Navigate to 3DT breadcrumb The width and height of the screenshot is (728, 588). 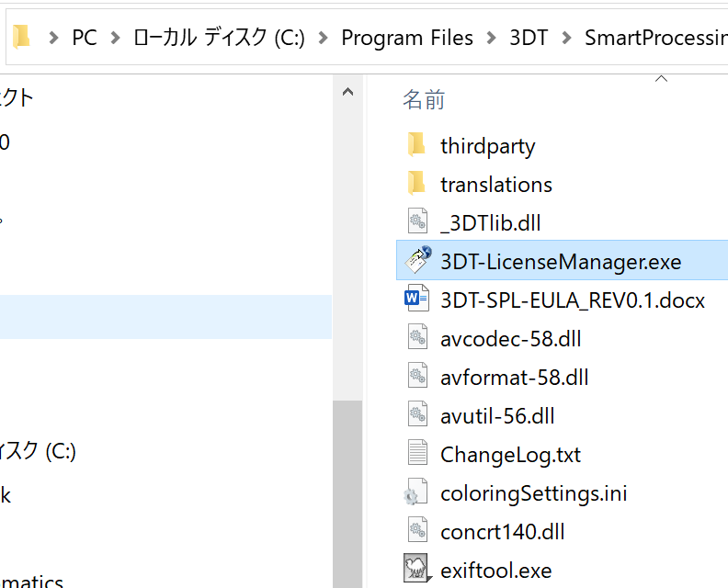529,38
